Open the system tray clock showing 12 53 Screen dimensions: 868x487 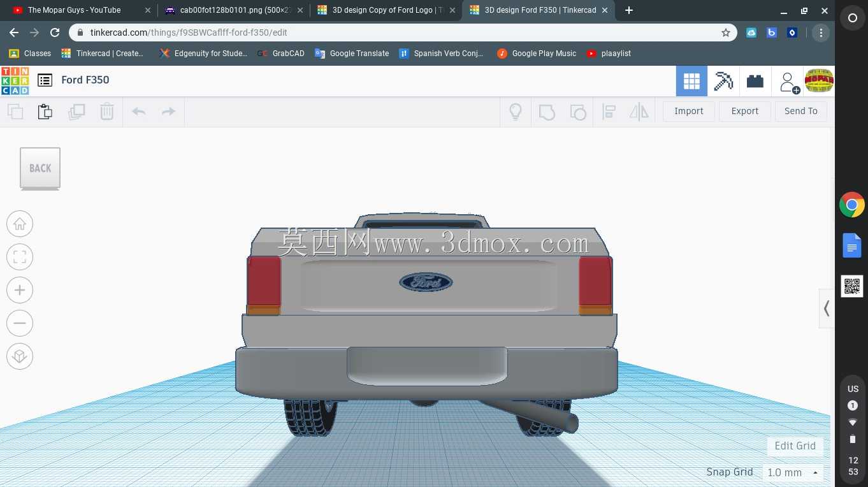pyautogui.click(x=853, y=466)
